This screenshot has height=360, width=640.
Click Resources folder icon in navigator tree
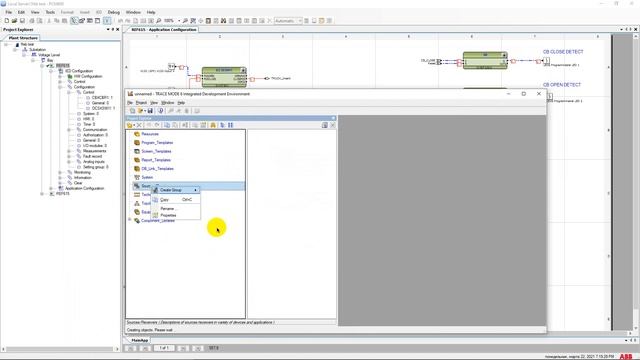(137, 134)
